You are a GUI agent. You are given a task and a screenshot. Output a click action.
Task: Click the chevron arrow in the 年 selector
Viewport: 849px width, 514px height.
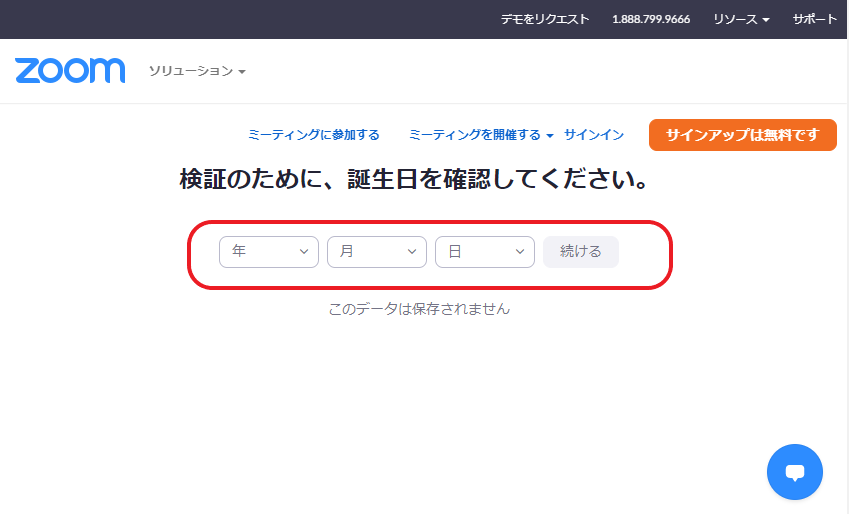[x=304, y=252]
